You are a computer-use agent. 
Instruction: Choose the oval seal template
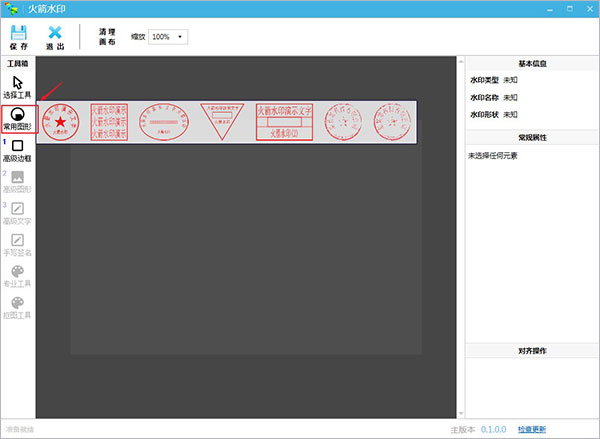[164, 122]
